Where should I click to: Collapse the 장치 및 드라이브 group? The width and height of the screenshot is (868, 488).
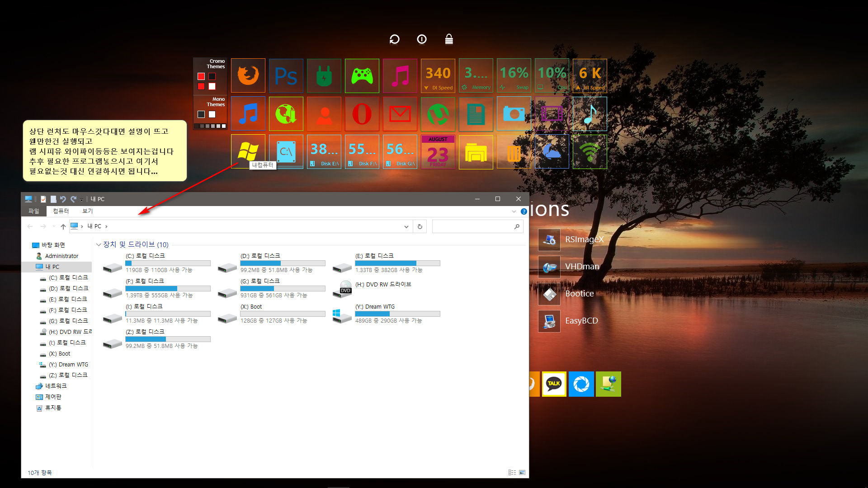point(99,244)
